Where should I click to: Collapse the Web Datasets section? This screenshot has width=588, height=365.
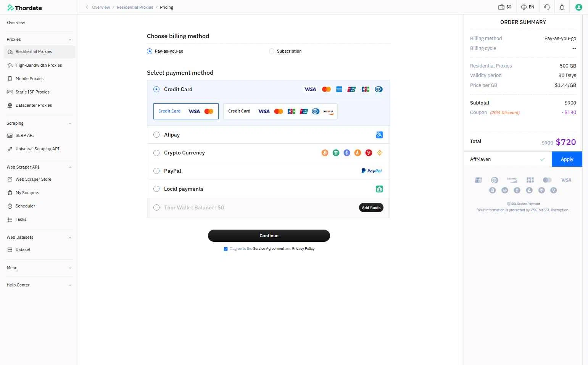[x=70, y=238]
